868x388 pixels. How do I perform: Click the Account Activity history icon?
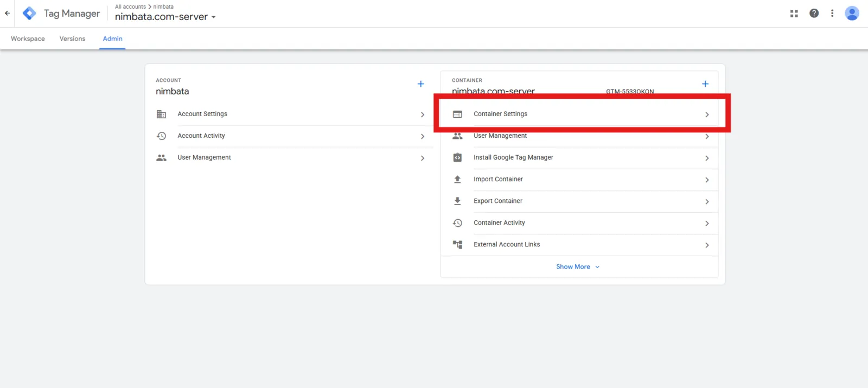pos(161,136)
